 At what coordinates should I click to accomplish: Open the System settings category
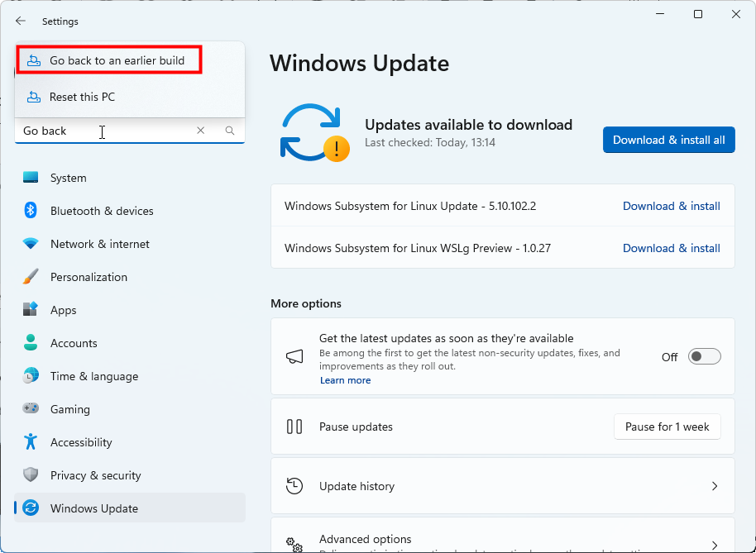tap(130, 178)
